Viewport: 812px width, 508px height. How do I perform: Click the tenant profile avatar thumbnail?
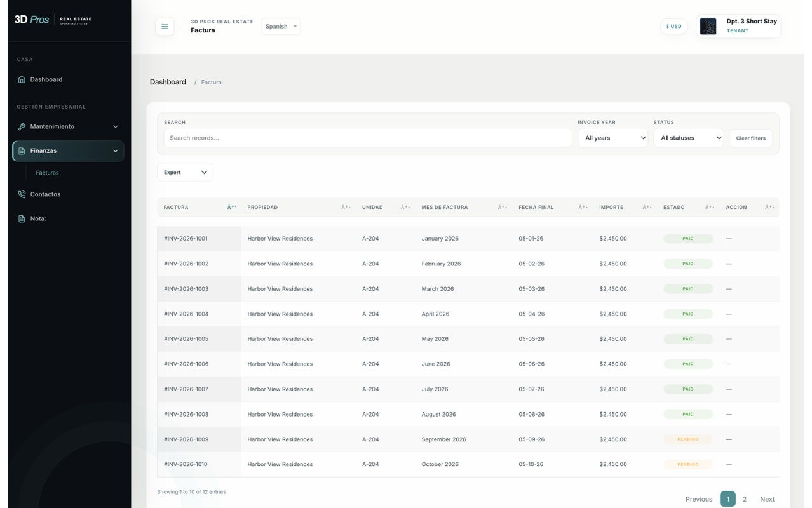(x=708, y=26)
